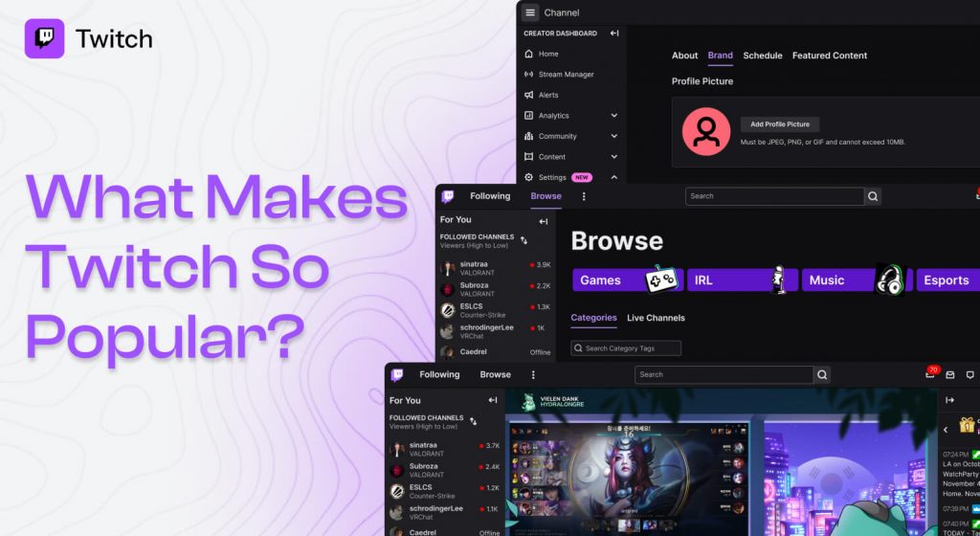This screenshot has height=536, width=980.
Task: Expand the Analytics section chevron
Action: (613, 116)
